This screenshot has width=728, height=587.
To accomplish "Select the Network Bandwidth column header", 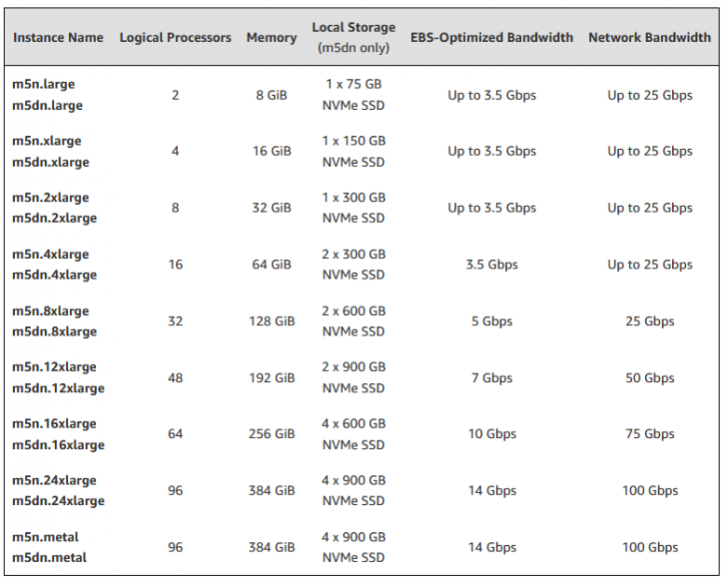I will coord(650,37).
